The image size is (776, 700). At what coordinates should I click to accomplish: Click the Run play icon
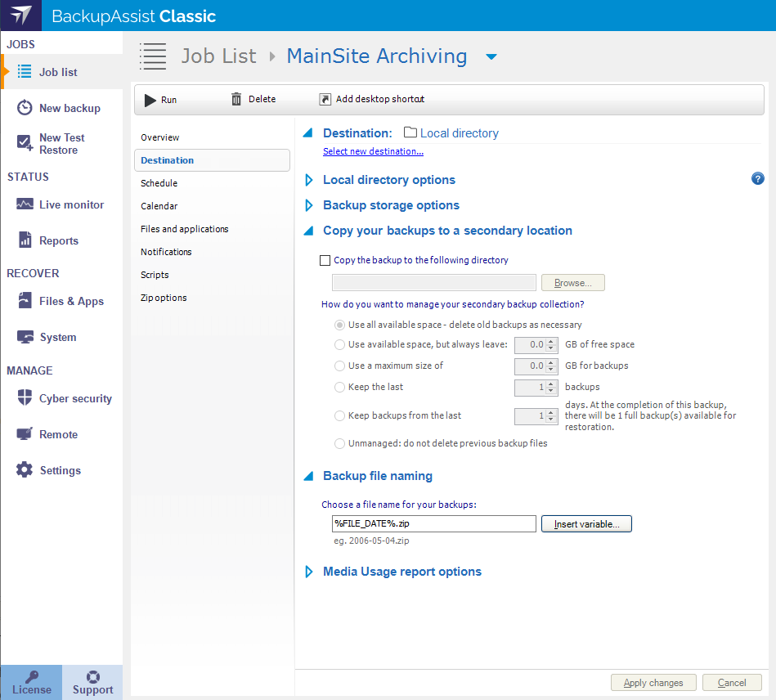150,100
